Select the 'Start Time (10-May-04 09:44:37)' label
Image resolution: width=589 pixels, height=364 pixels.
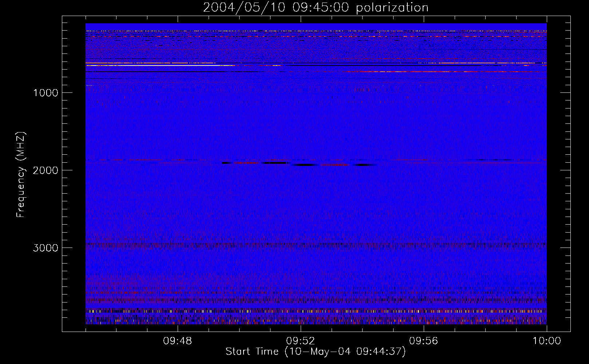click(316, 352)
